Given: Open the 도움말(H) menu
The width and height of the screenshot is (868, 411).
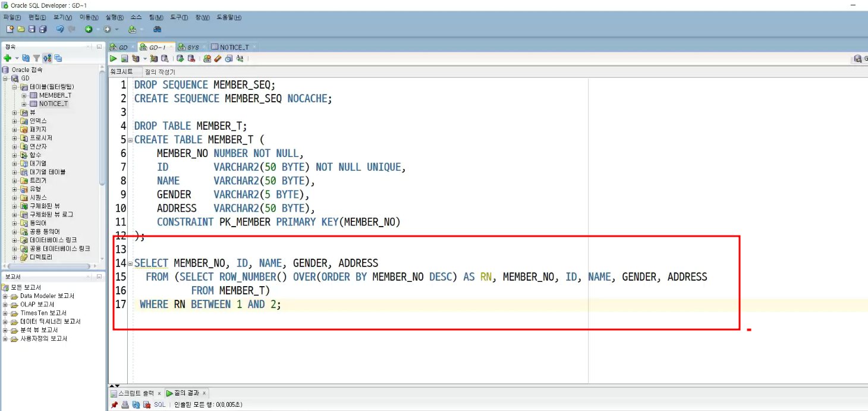Looking at the screenshot, I should (x=229, y=17).
